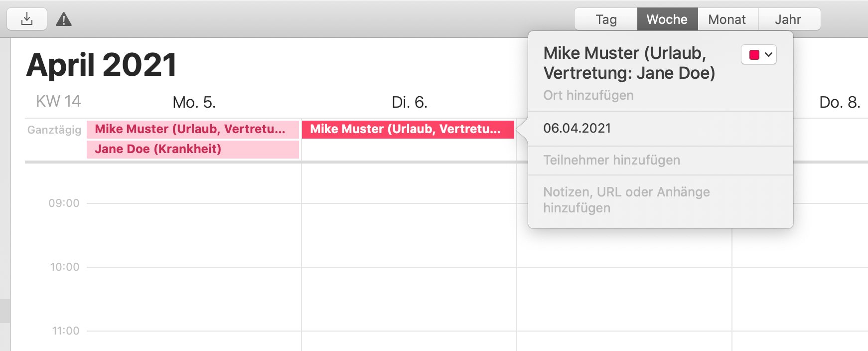Click Notizen, URL oder Anhänge hinzufügen

point(626,200)
